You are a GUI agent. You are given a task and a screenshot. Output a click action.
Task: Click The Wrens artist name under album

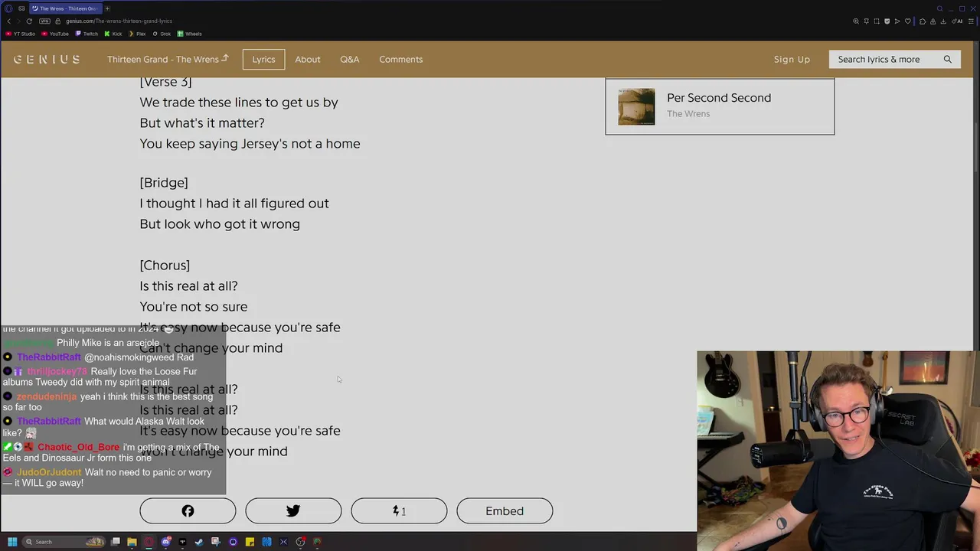[688, 114]
